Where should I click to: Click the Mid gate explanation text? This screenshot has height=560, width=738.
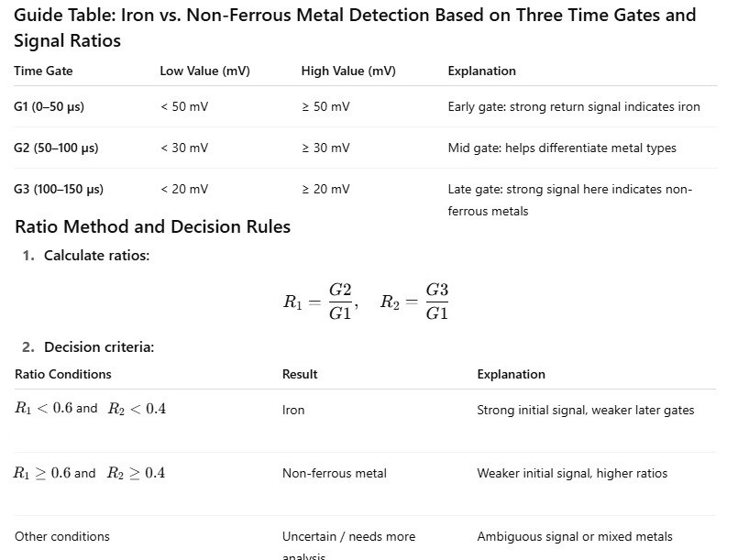coord(561,148)
